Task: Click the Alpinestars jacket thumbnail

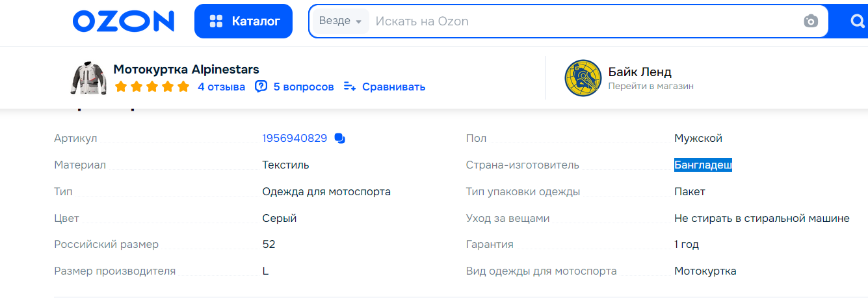Action: tap(87, 78)
